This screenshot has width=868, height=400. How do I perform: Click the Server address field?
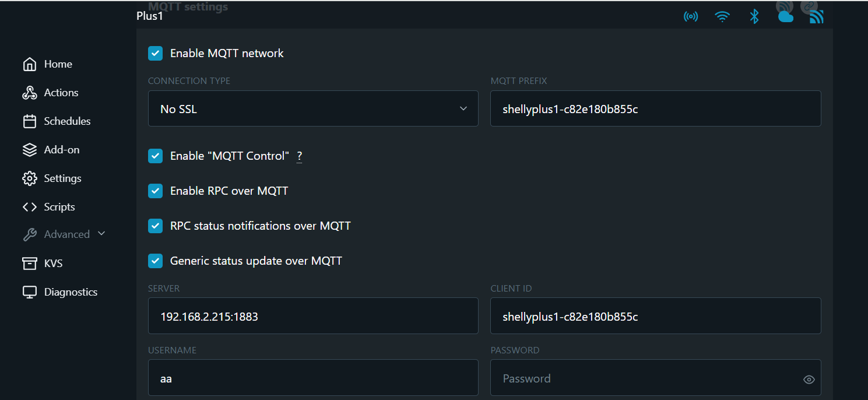[x=313, y=316]
